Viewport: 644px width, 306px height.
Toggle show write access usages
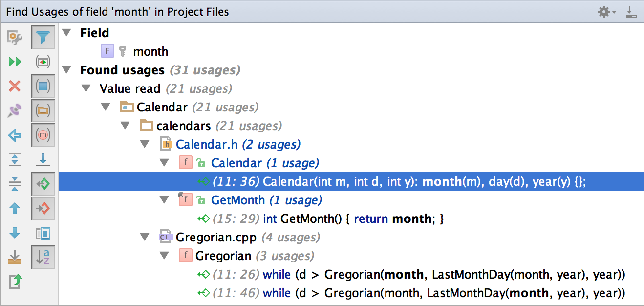point(43,208)
